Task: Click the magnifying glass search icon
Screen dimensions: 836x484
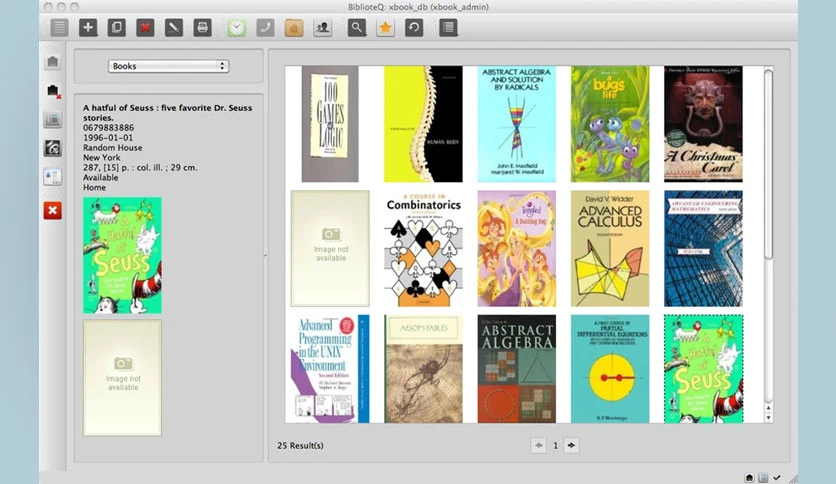Action: [x=357, y=27]
